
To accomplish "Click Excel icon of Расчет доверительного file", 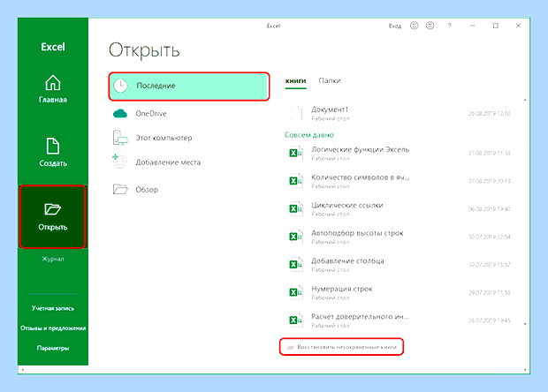I will click(x=296, y=320).
